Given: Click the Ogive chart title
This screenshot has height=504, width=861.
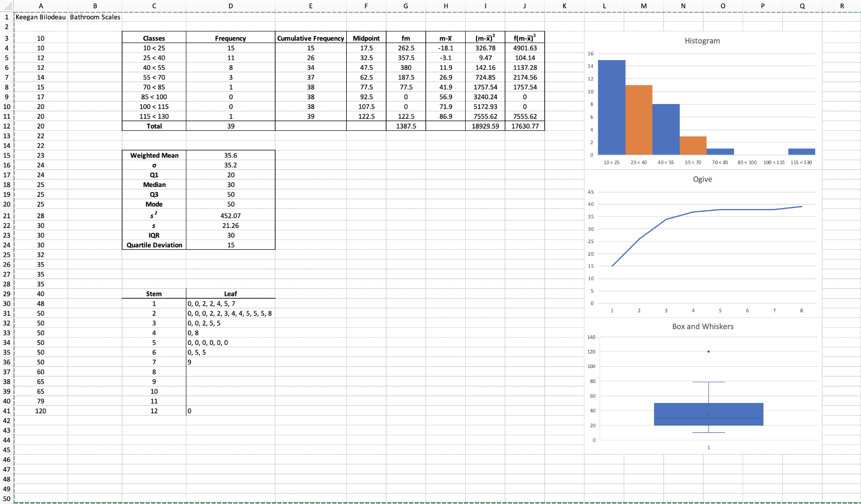Looking at the screenshot, I should [702, 179].
